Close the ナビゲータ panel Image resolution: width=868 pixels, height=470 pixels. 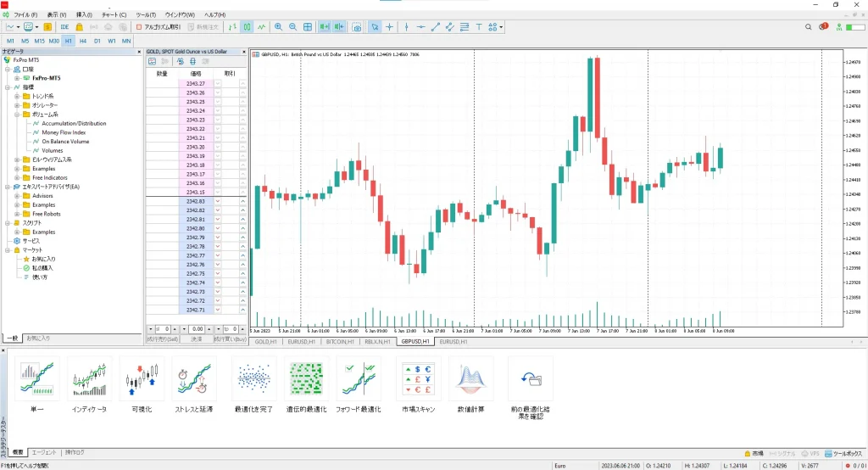(140, 52)
